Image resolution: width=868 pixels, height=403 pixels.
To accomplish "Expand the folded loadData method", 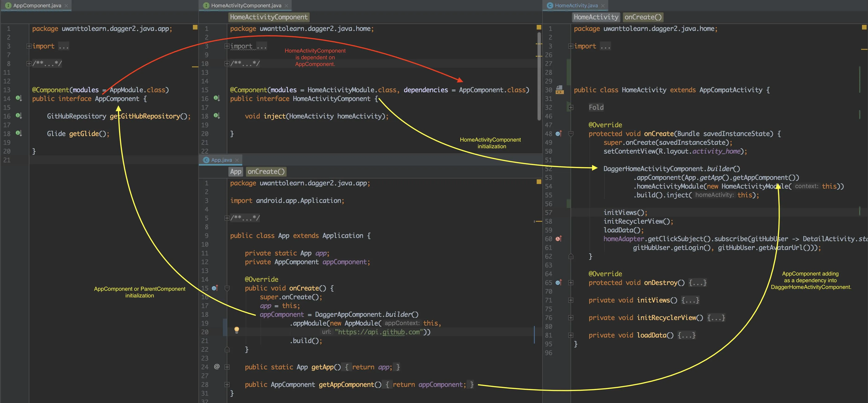I will (571, 335).
